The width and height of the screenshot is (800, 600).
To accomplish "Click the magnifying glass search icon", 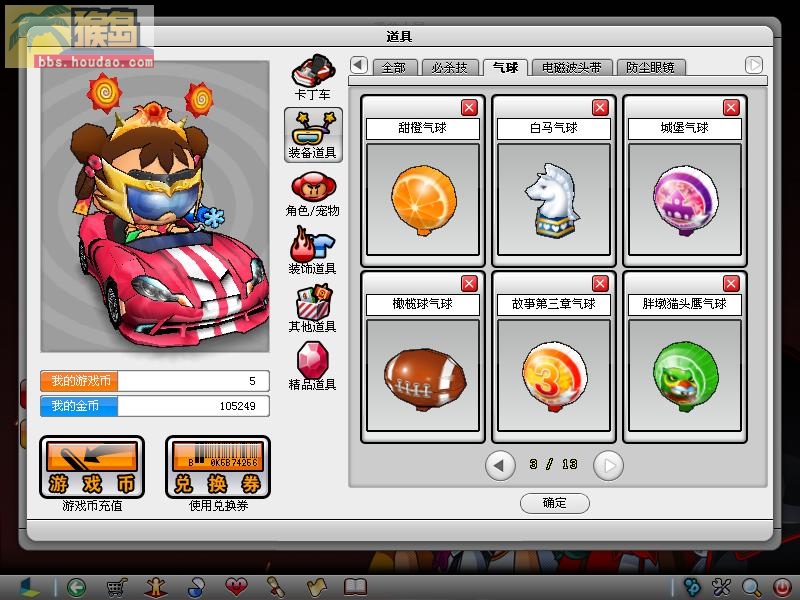I will point(752,587).
